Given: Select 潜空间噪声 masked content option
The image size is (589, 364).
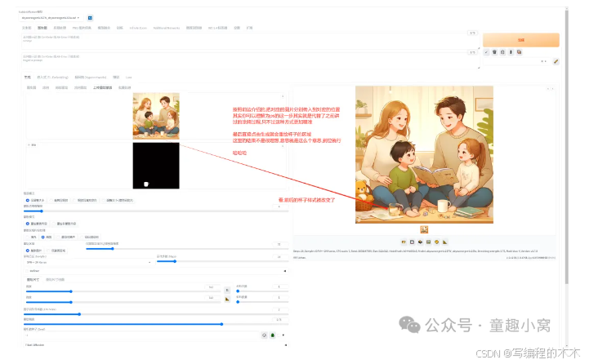Looking at the screenshot, I should pos(66,237).
